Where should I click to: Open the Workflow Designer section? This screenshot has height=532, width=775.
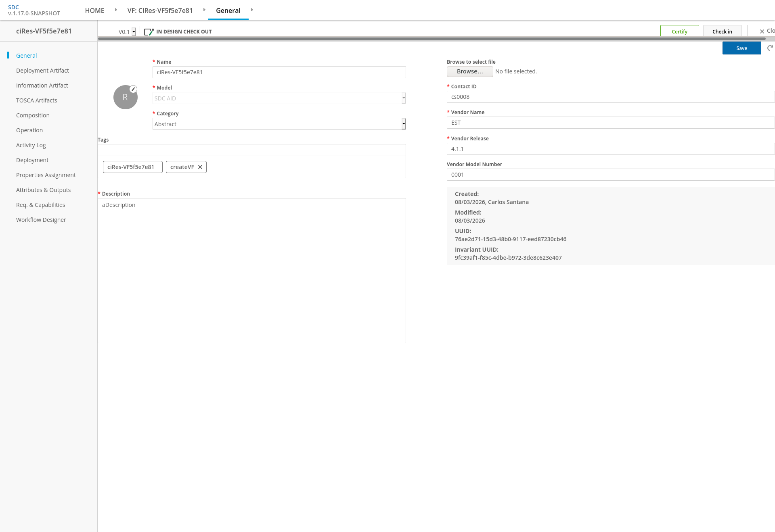[41, 220]
